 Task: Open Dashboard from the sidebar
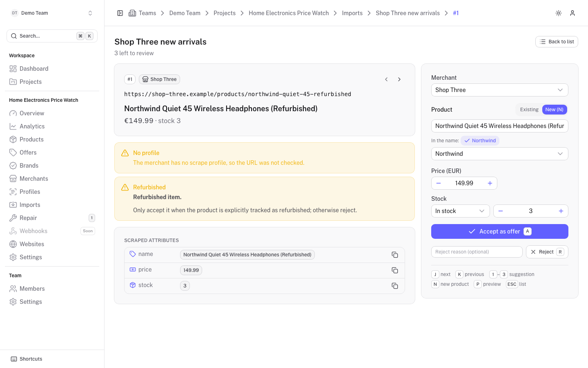tap(52, 69)
